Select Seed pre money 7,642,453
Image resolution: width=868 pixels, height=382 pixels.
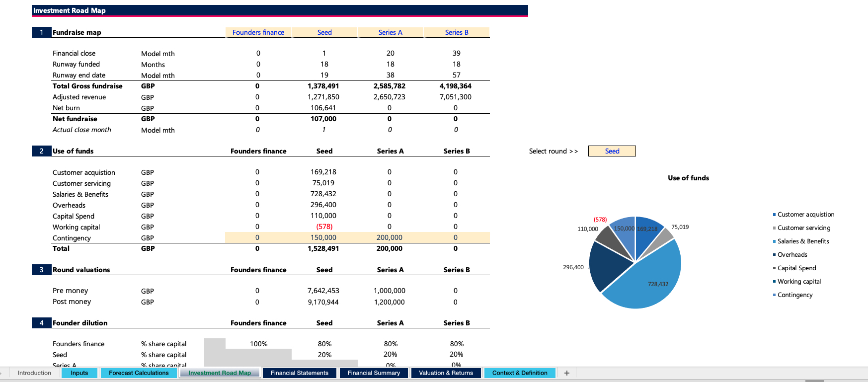(x=323, y=291)
